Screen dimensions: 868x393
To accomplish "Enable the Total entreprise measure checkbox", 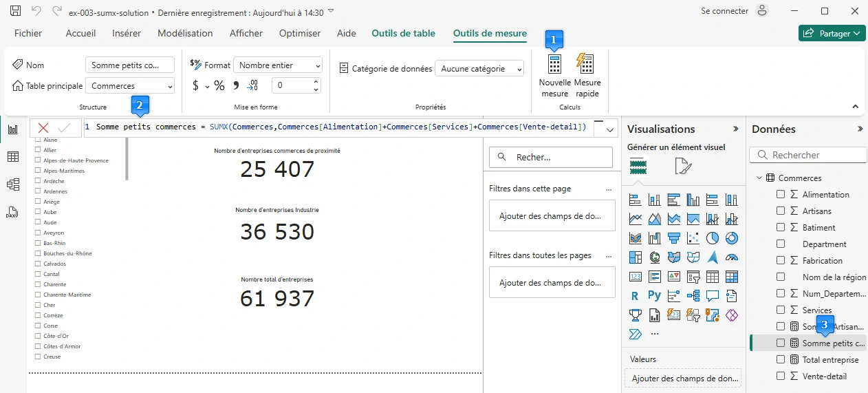I will click(x=781, y=360).
